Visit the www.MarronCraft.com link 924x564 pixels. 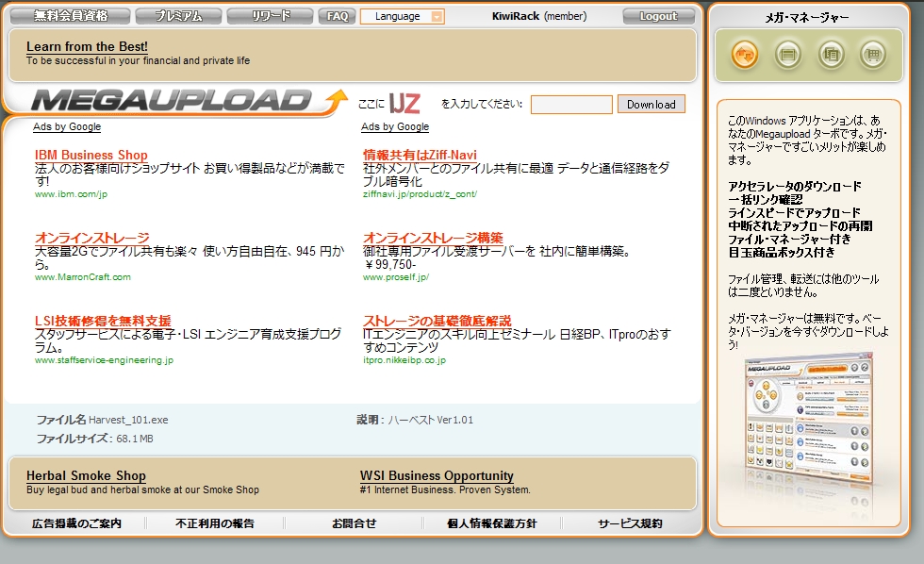point(83,277)
